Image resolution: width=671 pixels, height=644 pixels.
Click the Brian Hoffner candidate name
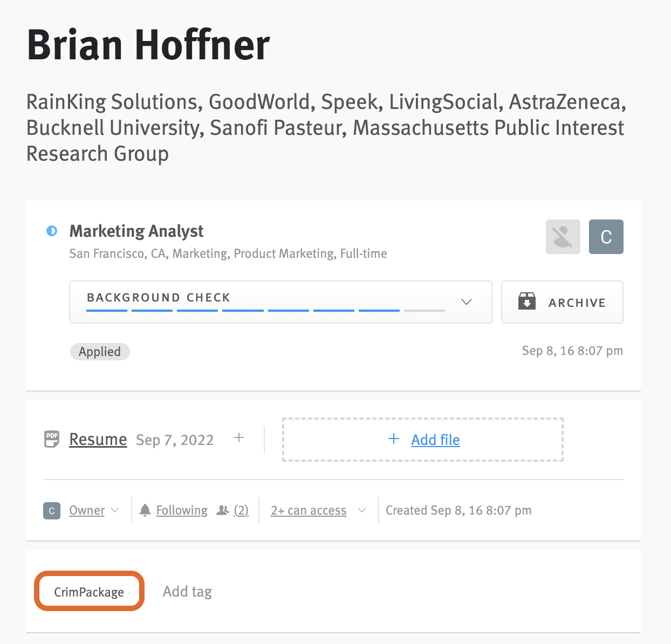click(x=148, y=45)
